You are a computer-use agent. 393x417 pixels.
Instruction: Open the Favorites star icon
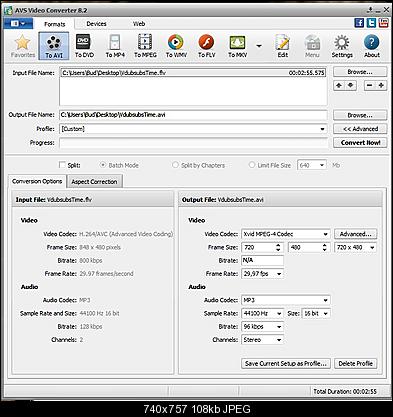(22, 46)
